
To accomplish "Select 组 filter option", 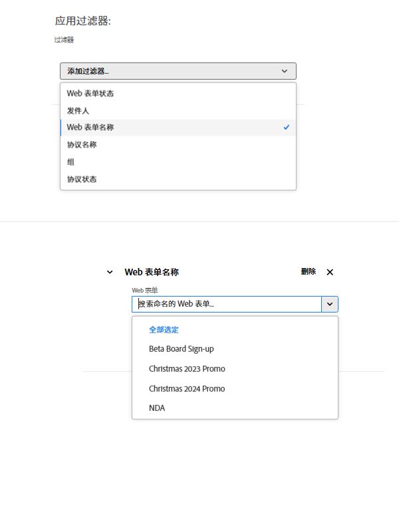I will coord(178,162).
